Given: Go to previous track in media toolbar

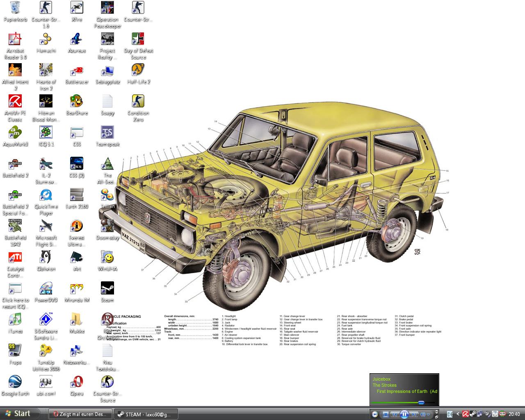Looking at the screenshot, I should pos(394,414).
